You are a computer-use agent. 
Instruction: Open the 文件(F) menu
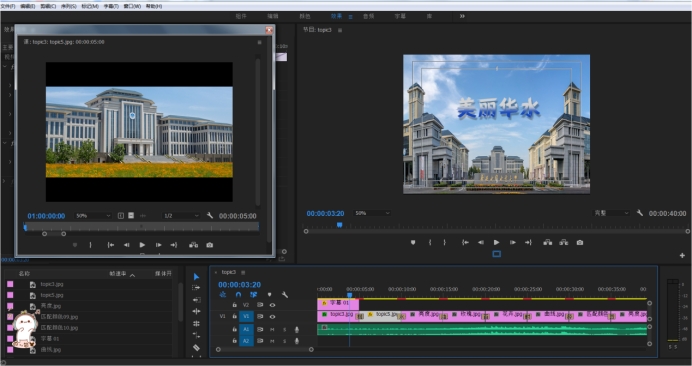tap(8, 6)
